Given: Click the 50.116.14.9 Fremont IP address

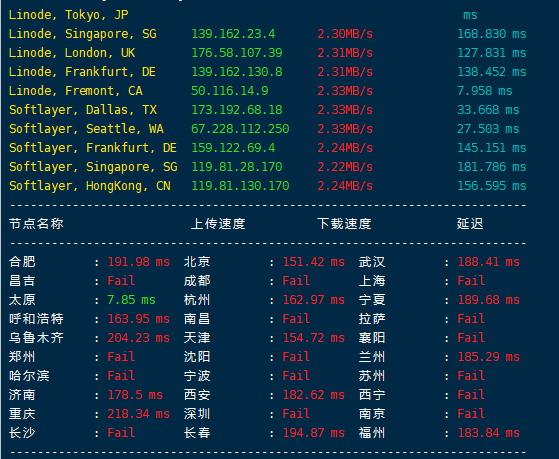Looking at the screenshot, I should pos(230,91).
